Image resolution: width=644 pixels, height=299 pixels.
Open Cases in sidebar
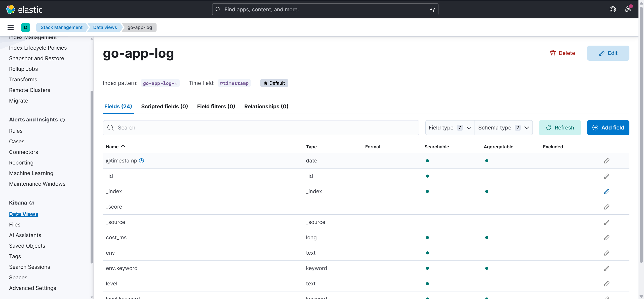(17, 142)
